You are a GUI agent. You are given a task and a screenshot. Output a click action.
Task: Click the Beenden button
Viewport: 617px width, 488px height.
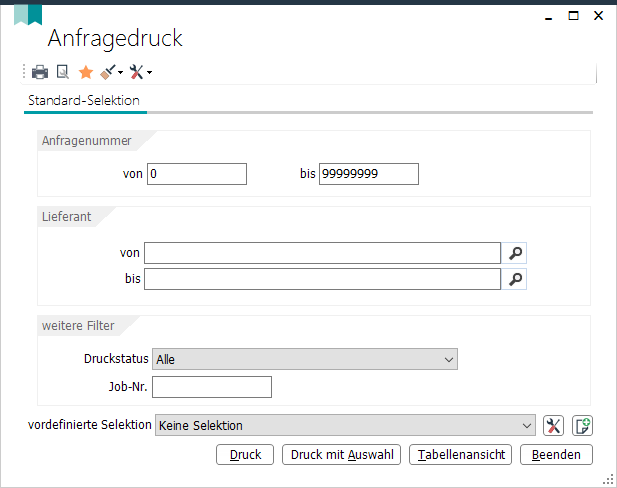556,455
